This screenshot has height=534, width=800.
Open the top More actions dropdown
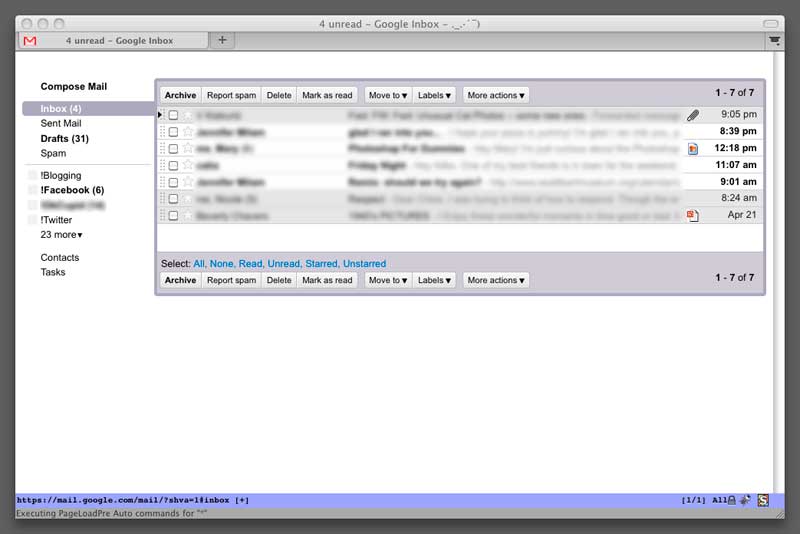point(495,95)
